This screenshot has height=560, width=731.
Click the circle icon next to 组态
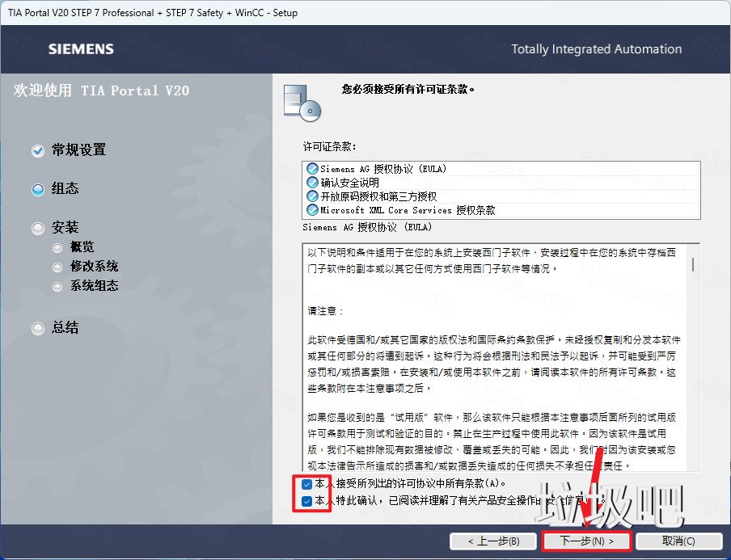(37, 188)
